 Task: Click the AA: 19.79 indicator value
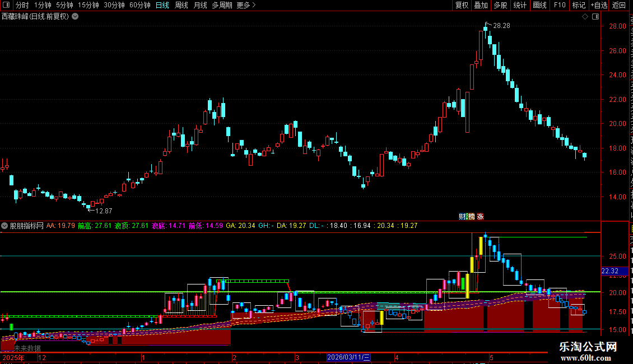click(x=60, y=226)
